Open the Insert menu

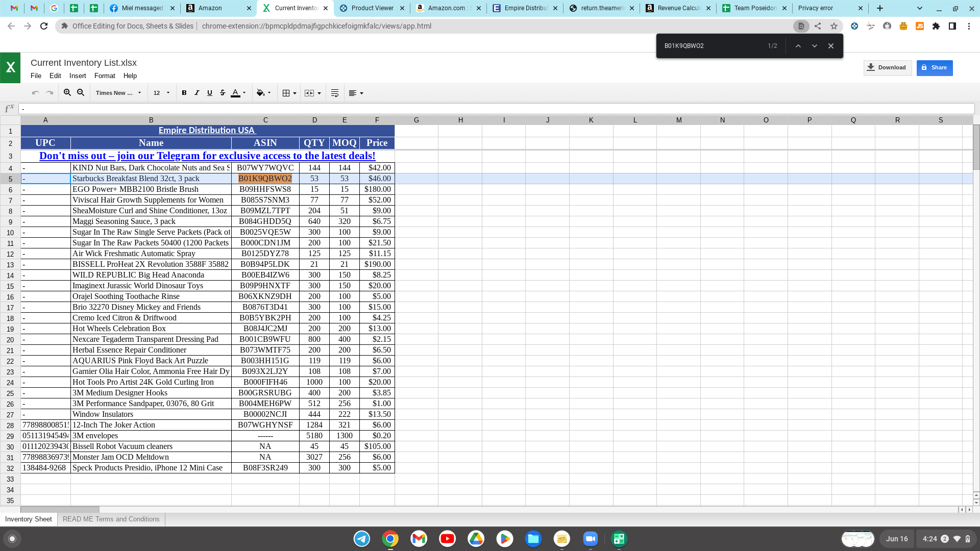78,76
